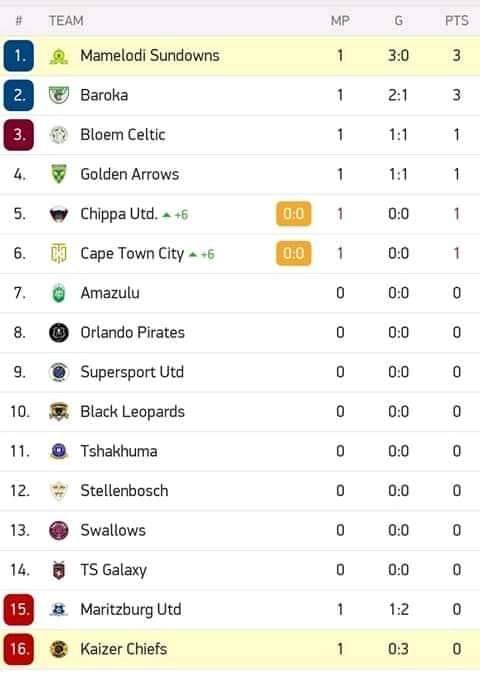Click the G goals column header

(398, 20)
